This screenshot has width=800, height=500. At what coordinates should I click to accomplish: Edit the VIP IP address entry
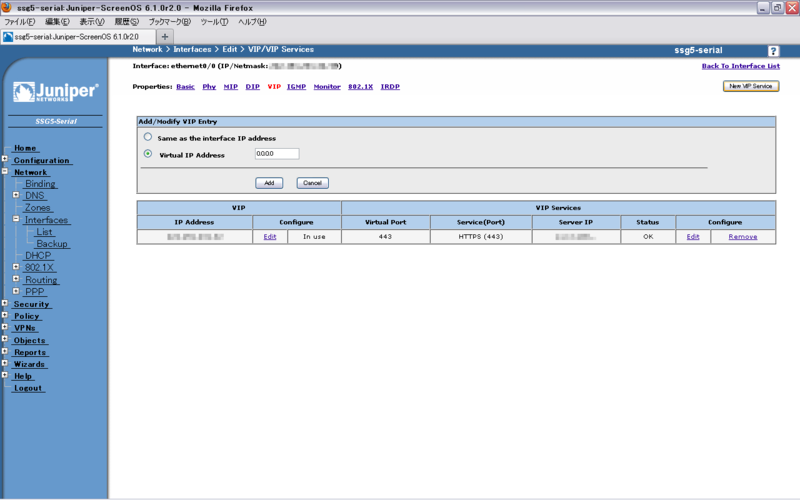(x=270, y=237)
